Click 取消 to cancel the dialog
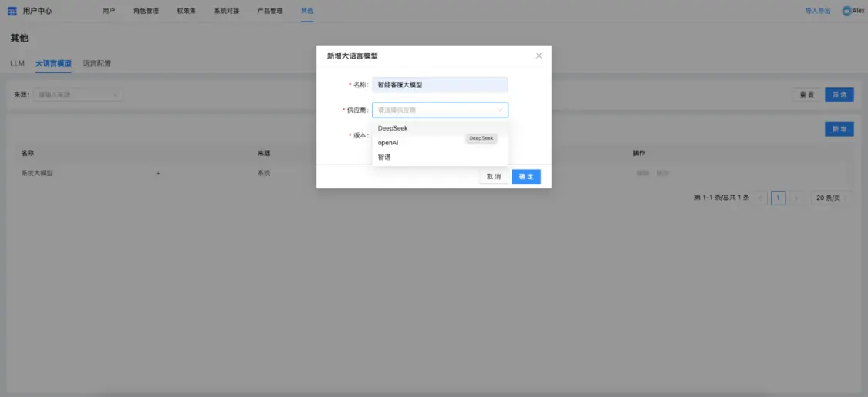This screenshot has height=397, width=868. pos(494,177)
